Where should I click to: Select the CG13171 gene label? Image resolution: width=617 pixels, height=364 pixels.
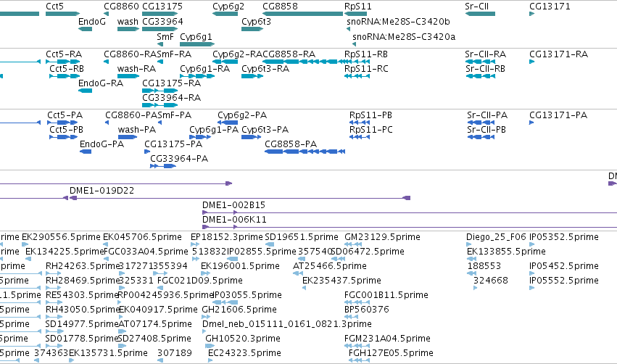550,7
